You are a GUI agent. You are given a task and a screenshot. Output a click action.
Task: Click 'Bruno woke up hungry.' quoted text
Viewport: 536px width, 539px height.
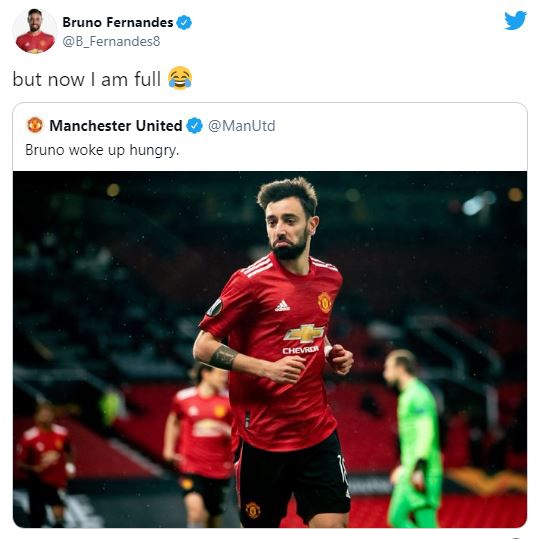click(102, 150)
